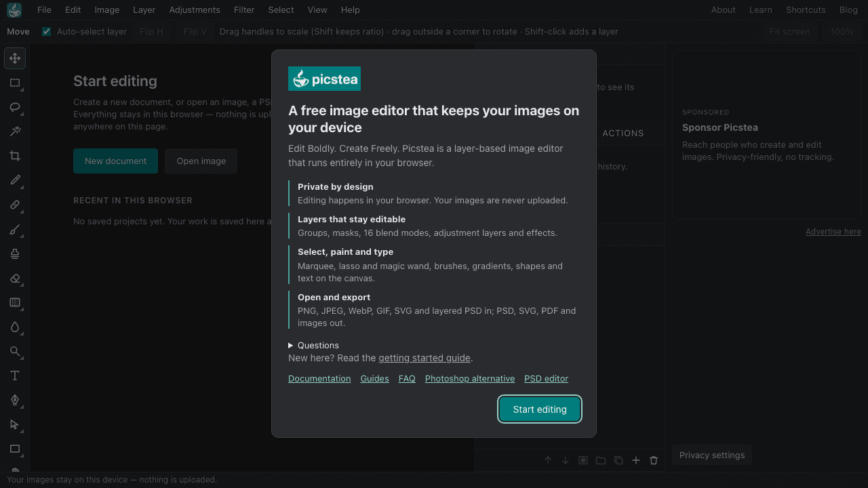Select the Eraser tool
This screenshot has width=868, height=488.
point(15,278)
